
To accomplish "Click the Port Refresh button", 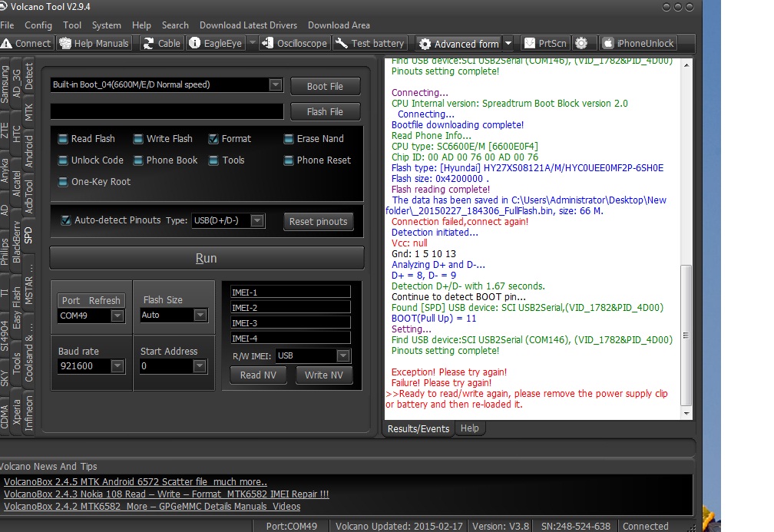I will click(91, 300).
